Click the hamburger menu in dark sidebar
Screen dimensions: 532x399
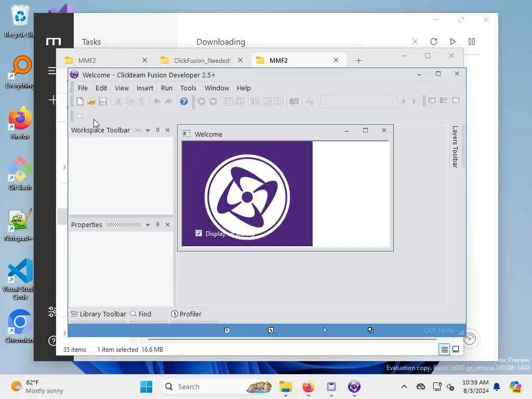tap(52, 71)
